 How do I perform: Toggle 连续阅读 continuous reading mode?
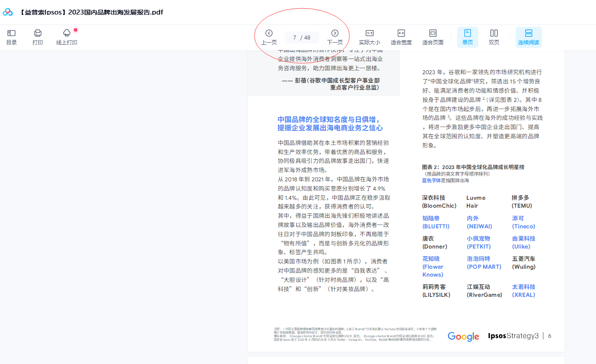[x=529, y=37]
